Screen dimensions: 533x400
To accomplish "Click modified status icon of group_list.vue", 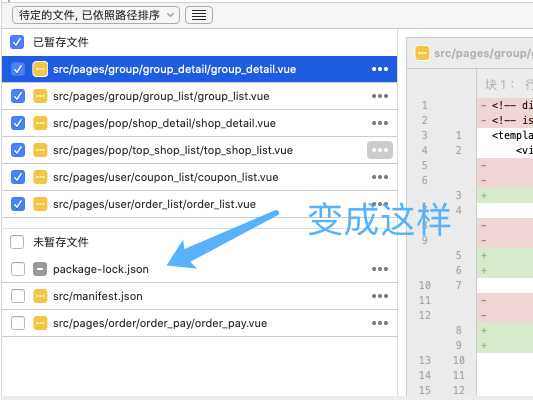I will point(40,96).
